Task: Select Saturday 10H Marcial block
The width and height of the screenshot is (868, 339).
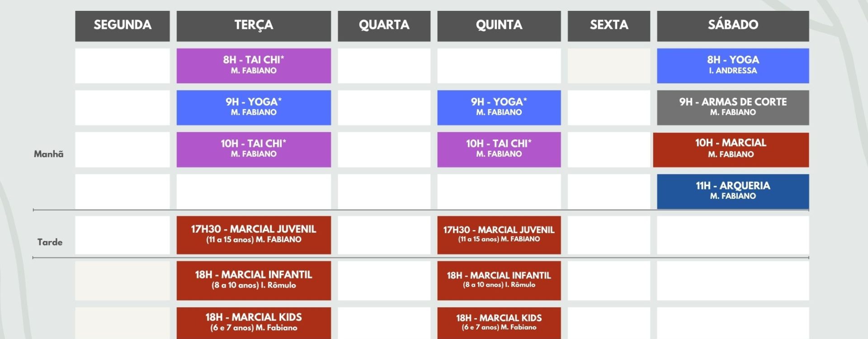Action: pyautogui.click(x=731, y=150)
